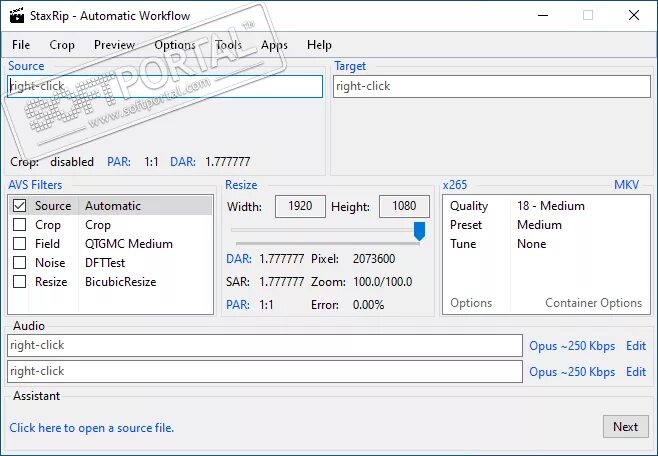Click the Width field showing 1920
The image size is (658, 456).
tap(300, 206)
